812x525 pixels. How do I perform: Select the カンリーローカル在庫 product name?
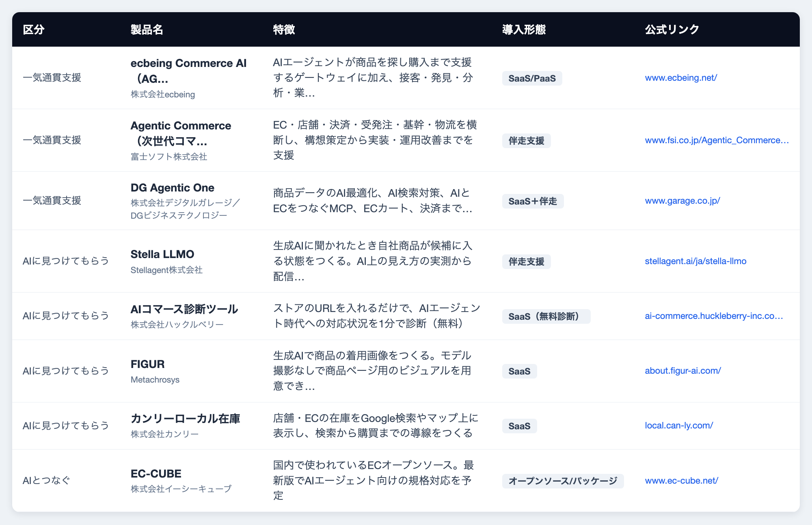(185, 419)
